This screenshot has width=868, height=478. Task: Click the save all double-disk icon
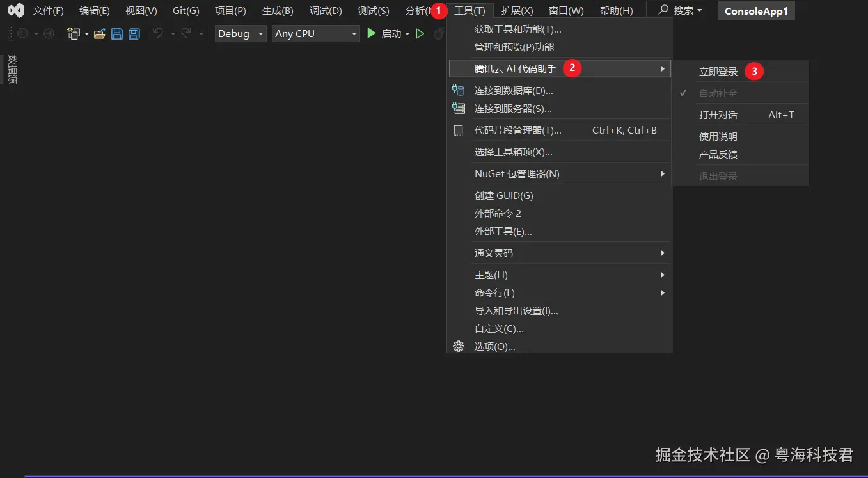click(134, 33)
